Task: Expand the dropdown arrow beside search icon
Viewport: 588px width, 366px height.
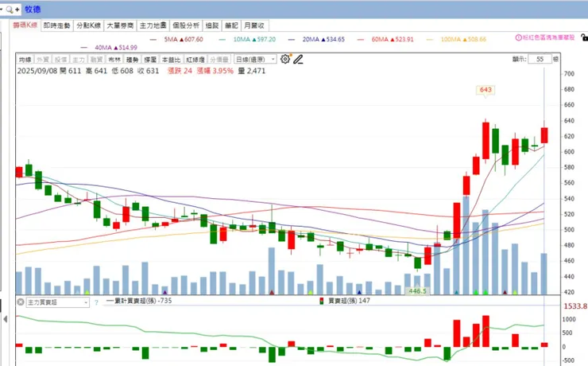Action: [2, 10]
